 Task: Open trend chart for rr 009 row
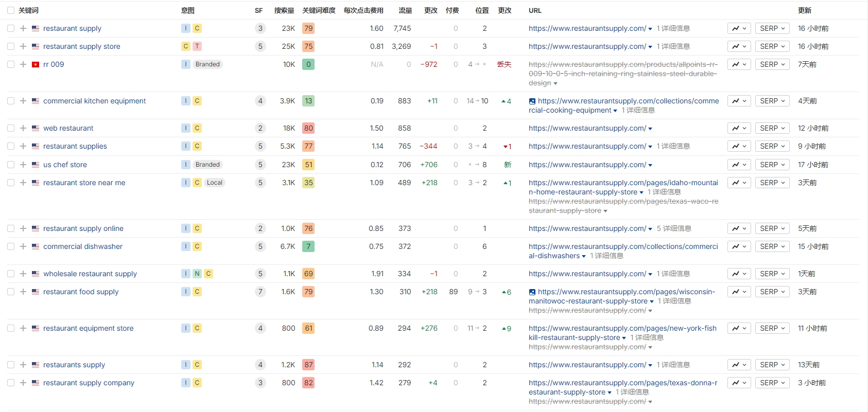[x=739, y=64]
